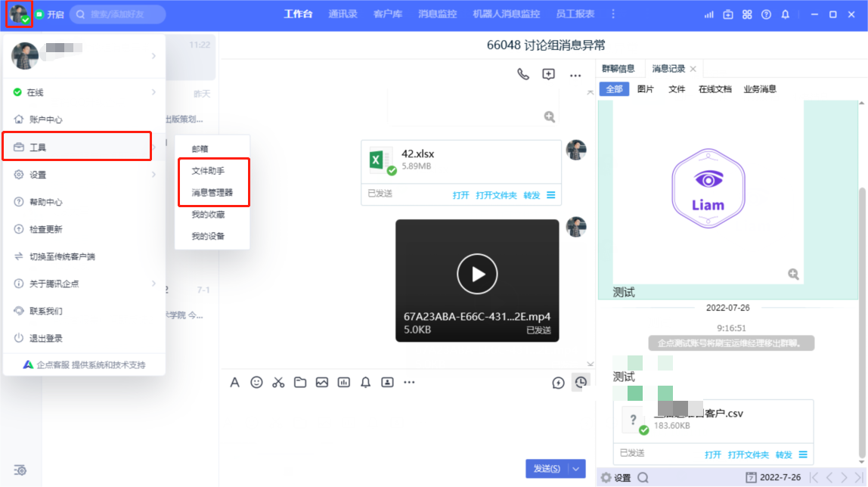868x487 pixels.
Task: Start a voice call with phone icon
Action: point(522,74)
